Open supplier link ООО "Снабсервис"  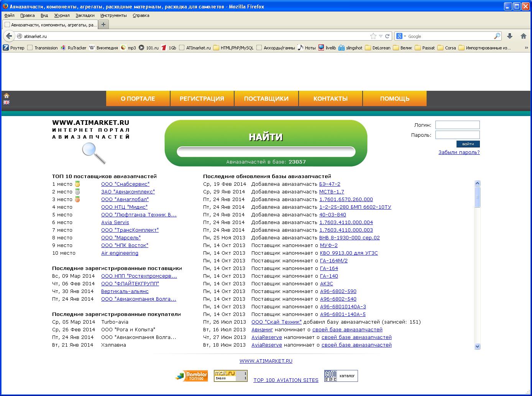(125, 184)
